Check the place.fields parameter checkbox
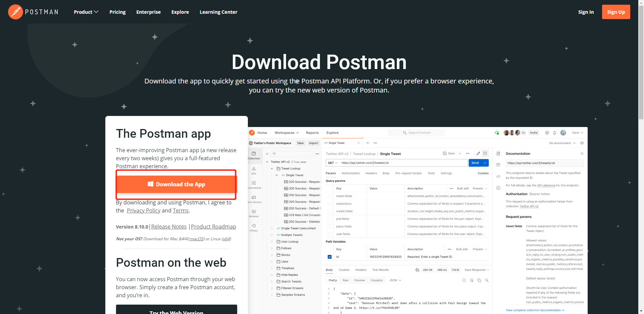The width and height of the screenshot is (644, 314). 329,227
